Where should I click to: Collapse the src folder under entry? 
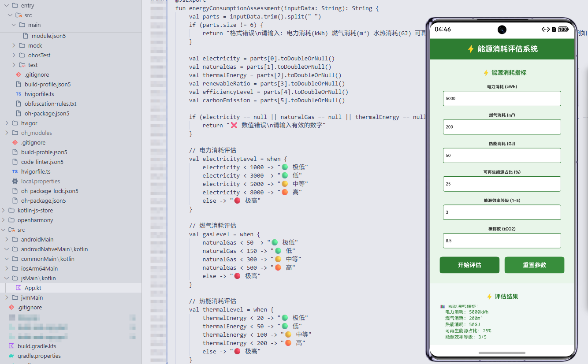(11, 15)
